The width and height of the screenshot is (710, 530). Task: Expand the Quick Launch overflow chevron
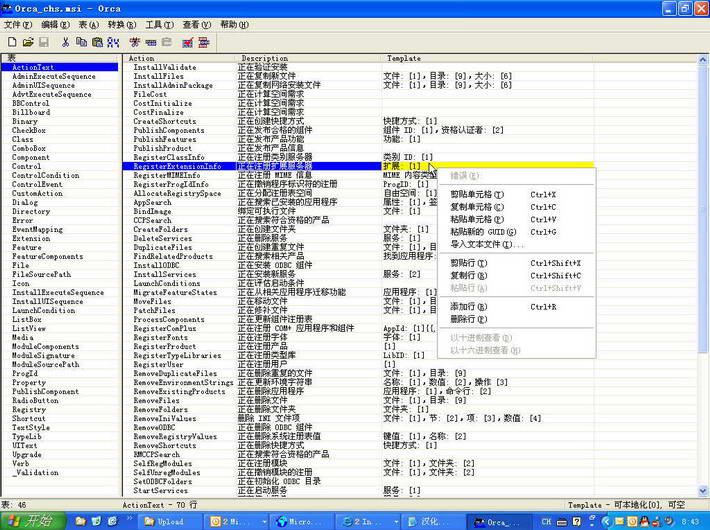click(x=130, y=519)
